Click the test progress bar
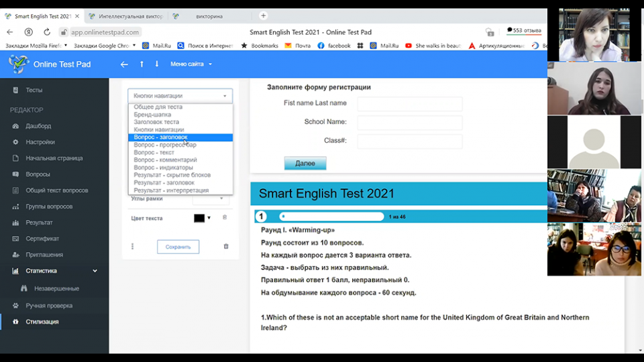 pyautogui.click(x=331, y=217)
